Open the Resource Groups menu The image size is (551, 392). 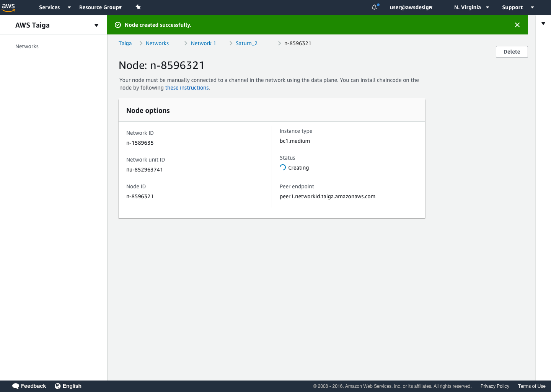click(100, 7)
